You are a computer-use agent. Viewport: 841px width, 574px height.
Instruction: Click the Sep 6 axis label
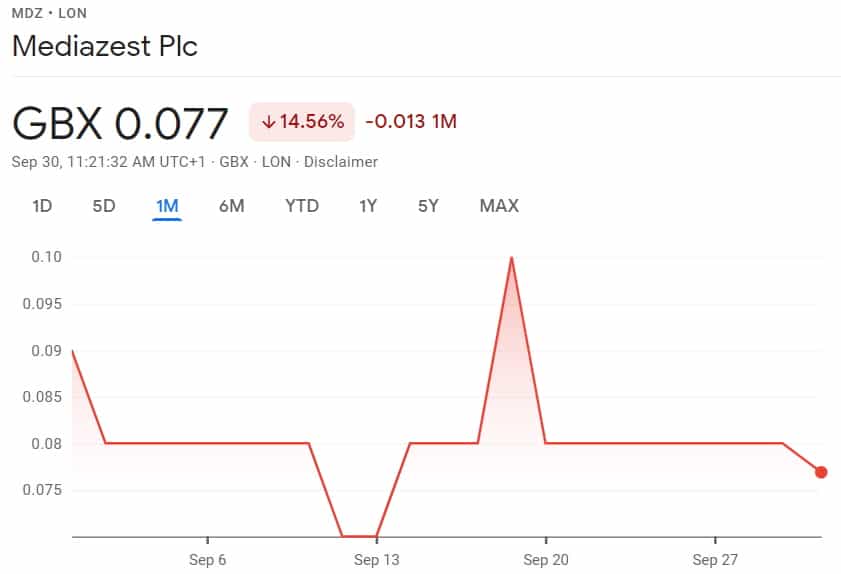208,560
